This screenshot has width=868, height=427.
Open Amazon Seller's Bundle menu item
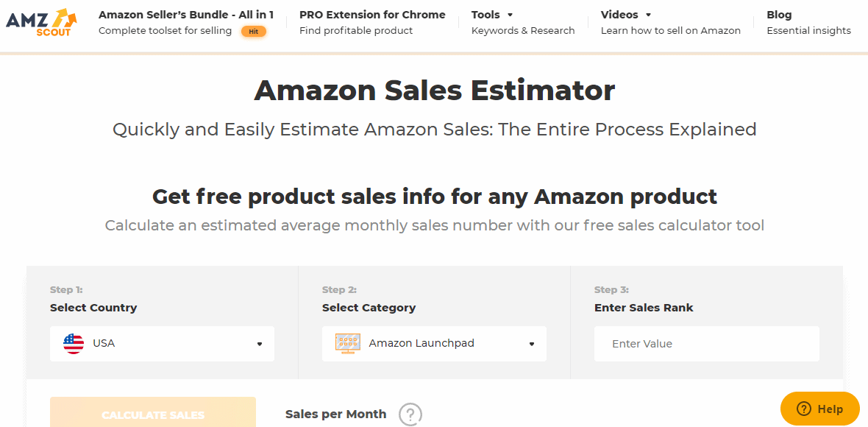pyautogui.click(x=185, y=15)
